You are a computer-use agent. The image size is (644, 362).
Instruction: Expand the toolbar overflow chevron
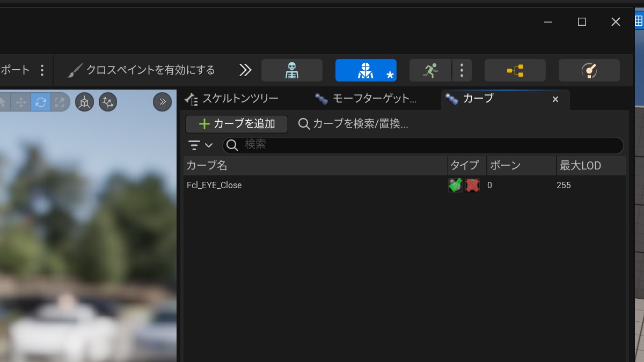245,70
